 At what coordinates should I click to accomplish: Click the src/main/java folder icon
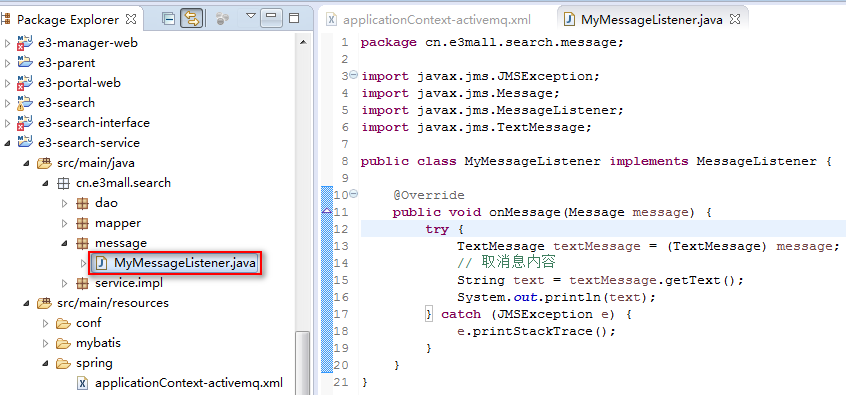(x=44, y=163)
